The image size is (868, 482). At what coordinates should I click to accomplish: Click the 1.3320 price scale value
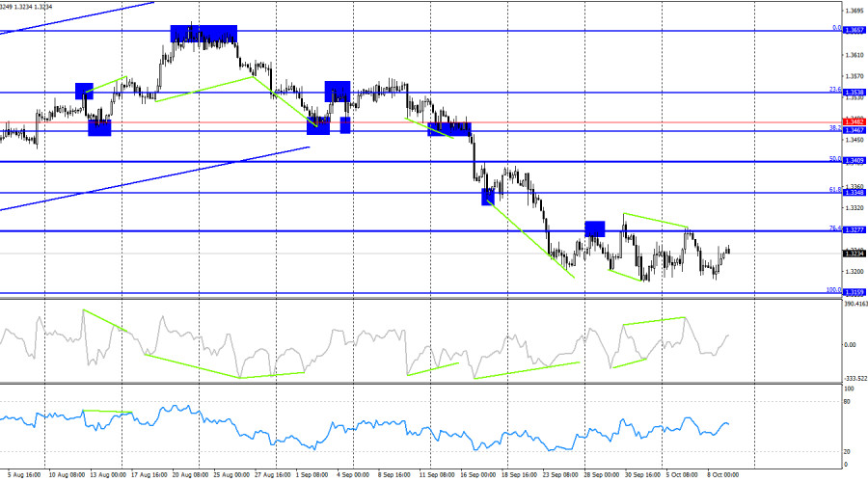click(x=854, y=208)
